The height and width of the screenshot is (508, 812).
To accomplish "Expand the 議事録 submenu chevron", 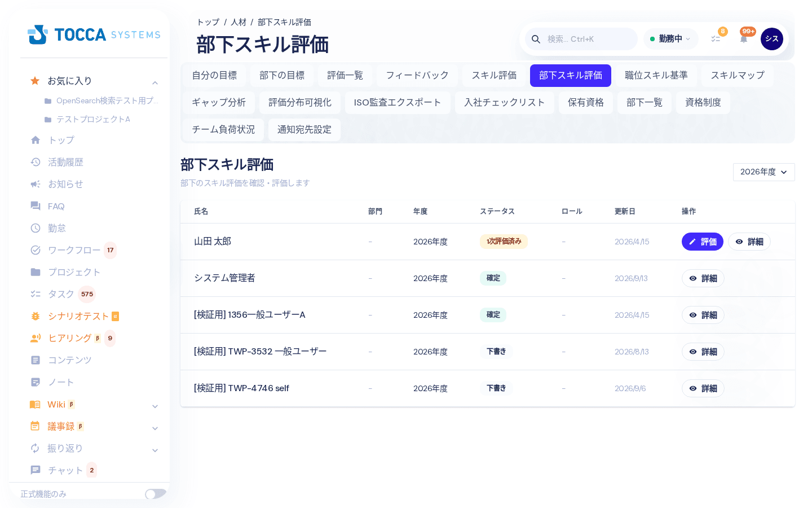I will (155, 428).
